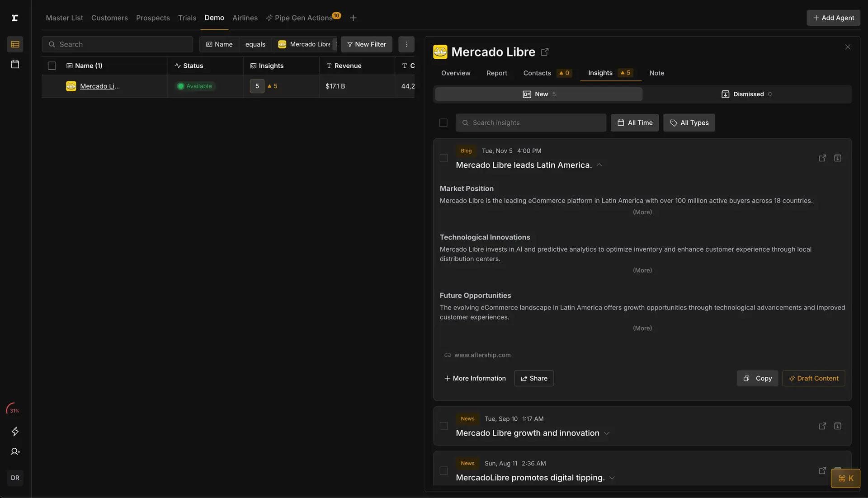Click the Draft Content button
Image resolution: width=868 pixels, height=498 pixels.
pos(813,378)
